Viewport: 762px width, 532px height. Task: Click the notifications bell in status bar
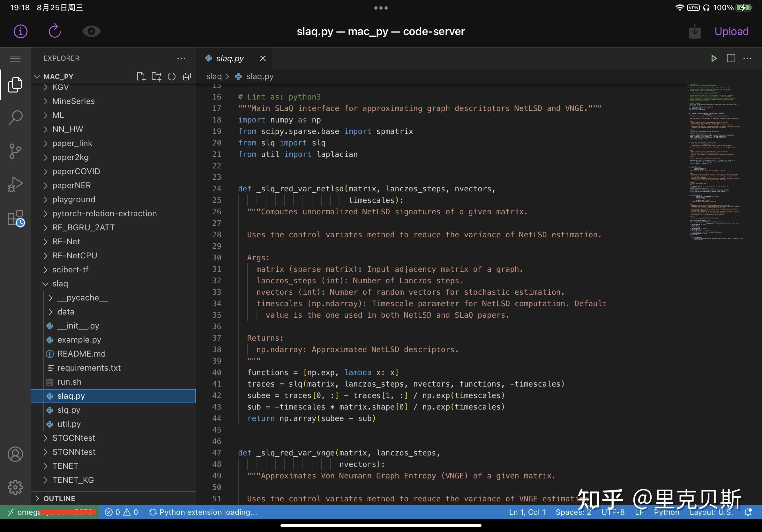(x=748, y=512)
